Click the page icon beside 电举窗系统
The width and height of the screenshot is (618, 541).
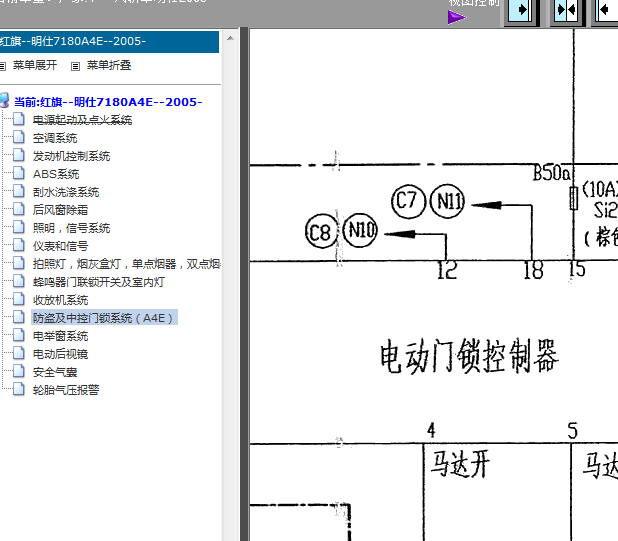[x=19, y=335]
